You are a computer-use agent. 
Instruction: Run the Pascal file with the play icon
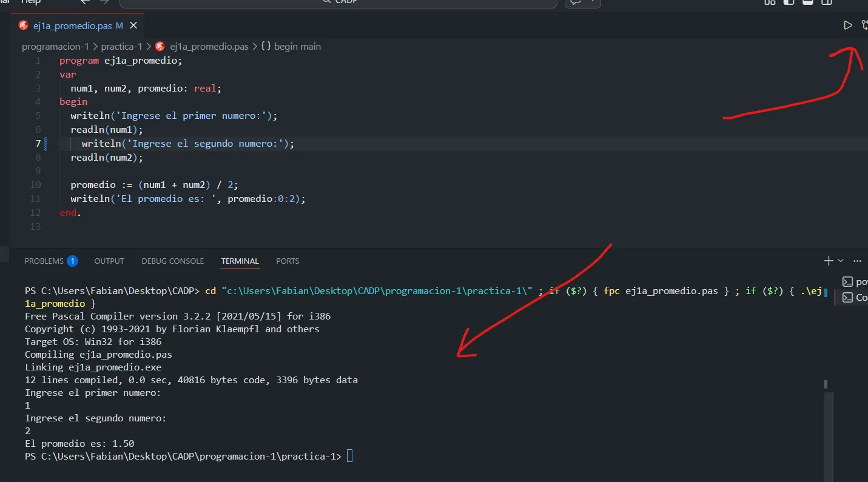coord(847,25)
